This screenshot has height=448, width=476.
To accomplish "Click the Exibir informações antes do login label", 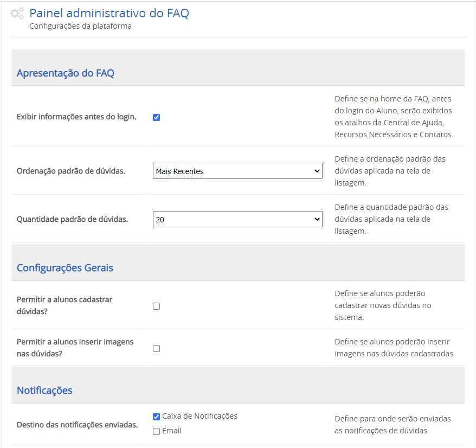I will tap(76, 117).
